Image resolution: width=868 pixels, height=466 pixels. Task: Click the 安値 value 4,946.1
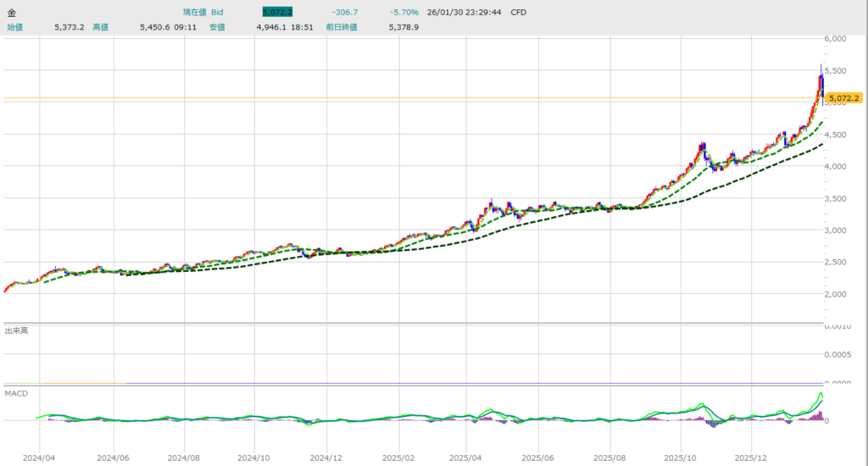click(x=273, y=27)
